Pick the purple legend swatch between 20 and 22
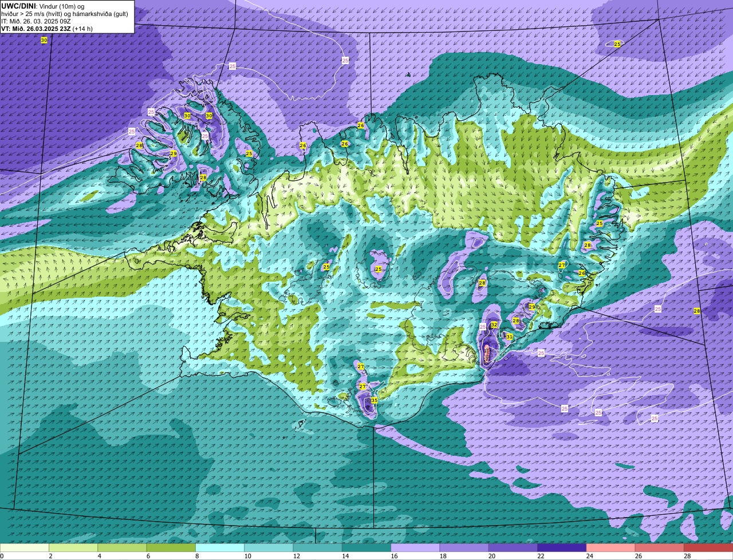This screenshot has height=560, width=733. coord(513,547)
